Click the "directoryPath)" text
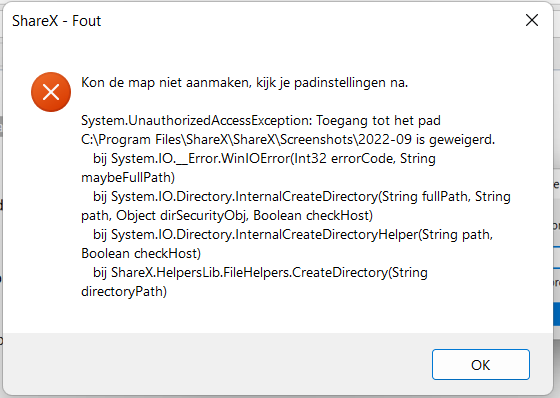560x398 pixels. click(x=124, y=292)
